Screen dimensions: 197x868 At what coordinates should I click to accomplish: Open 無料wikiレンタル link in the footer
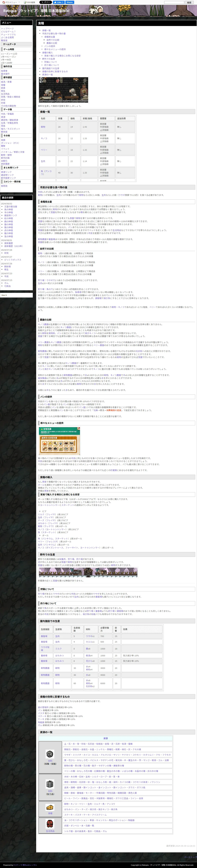30,865
